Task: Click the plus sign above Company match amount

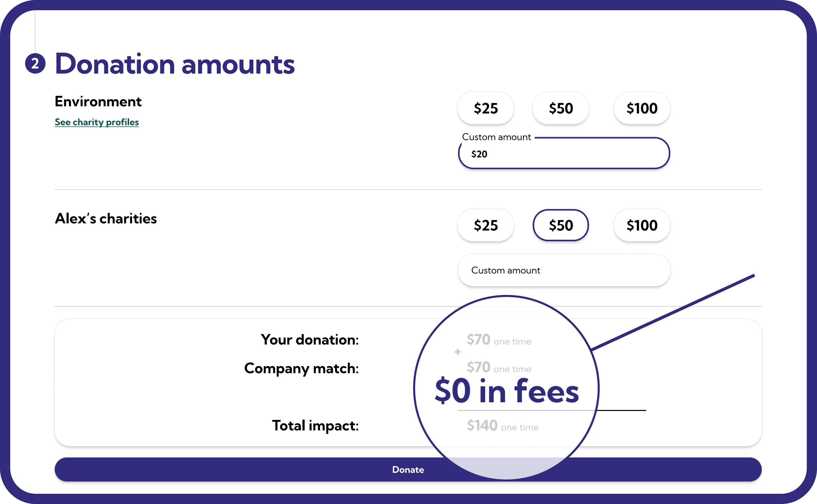Action: click(458, 352)
